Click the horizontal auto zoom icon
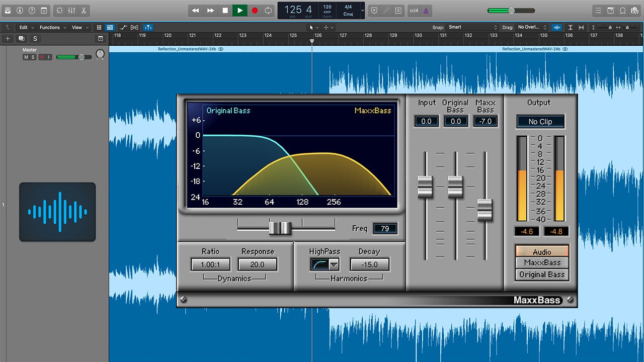The width and height of the screenshot is (644, 362). point(581,27)
